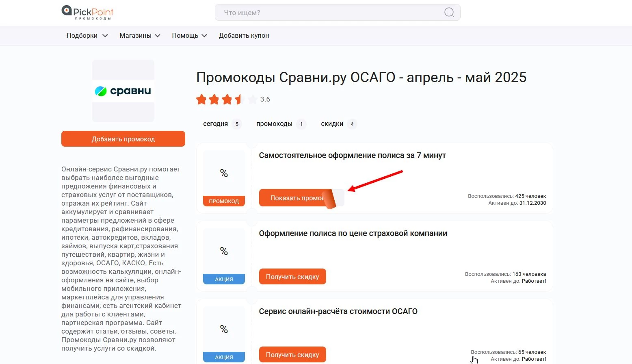
Task: Click percent icon of страховой компании offer
Action: 224,251
